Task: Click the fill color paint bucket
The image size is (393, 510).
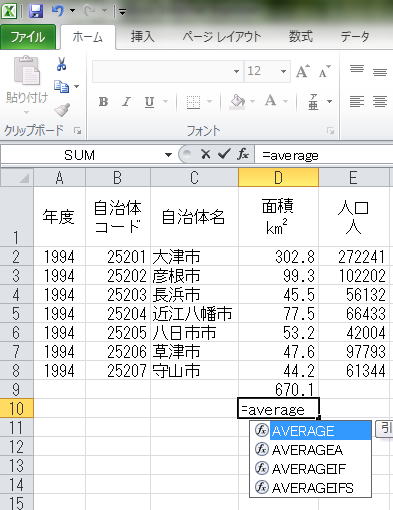Action: tap(237, 101)
